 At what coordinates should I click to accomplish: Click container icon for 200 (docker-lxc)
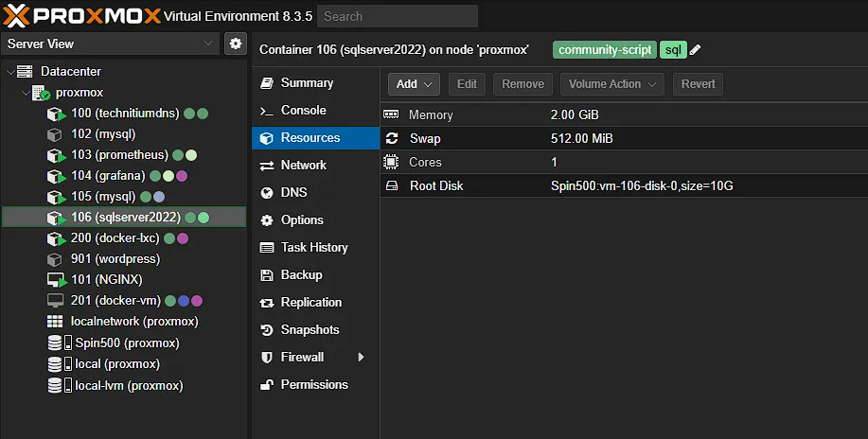pos(57,238)
